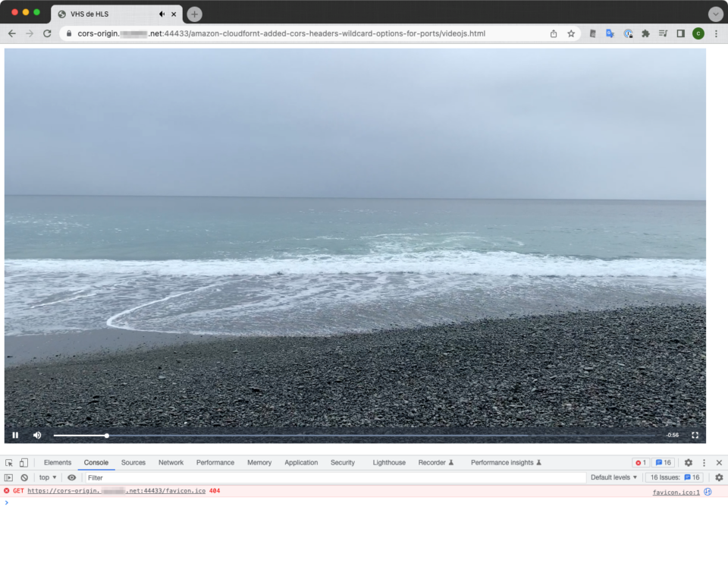This screenshot has width=728, height=579.
Task: Open the favicon.ico:1 source link
Action: click(676, 492)
